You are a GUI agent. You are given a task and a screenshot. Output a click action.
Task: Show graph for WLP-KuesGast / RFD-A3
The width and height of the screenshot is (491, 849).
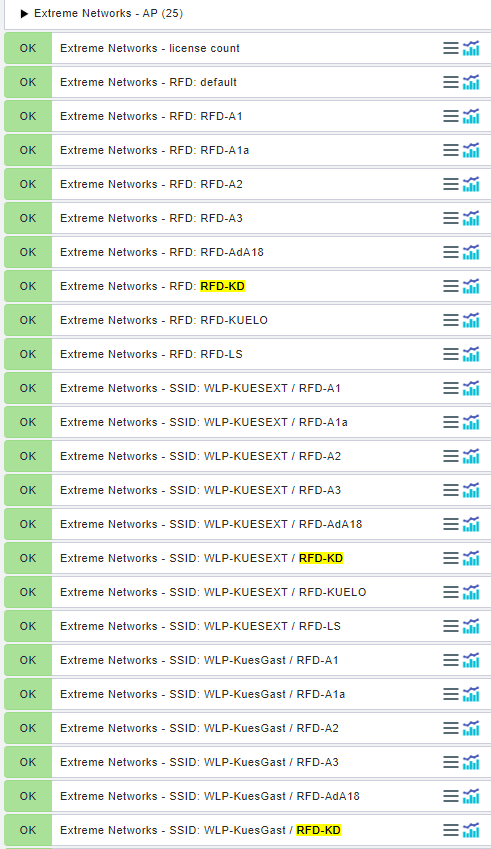[471, 762]
